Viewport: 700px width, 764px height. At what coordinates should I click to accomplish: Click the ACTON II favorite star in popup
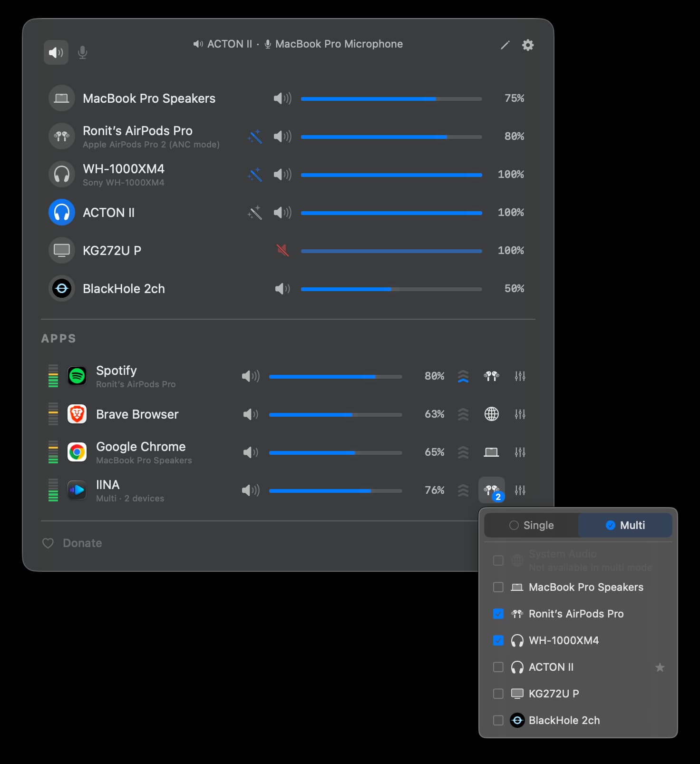[x=660, y=667]
